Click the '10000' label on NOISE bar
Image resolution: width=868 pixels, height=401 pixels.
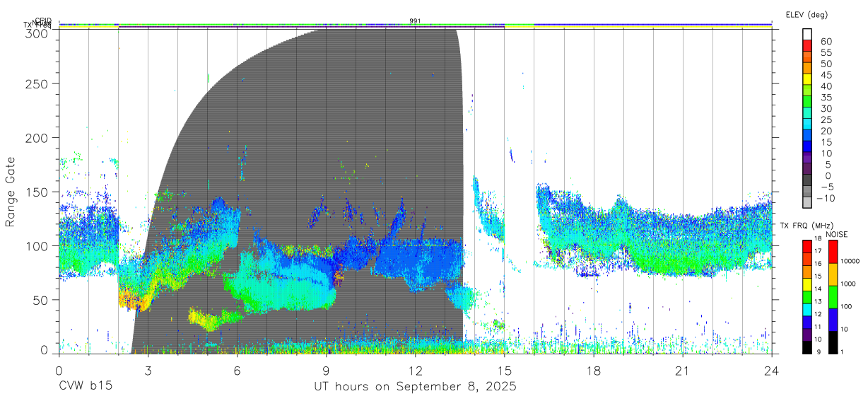[x=851, y=262]
